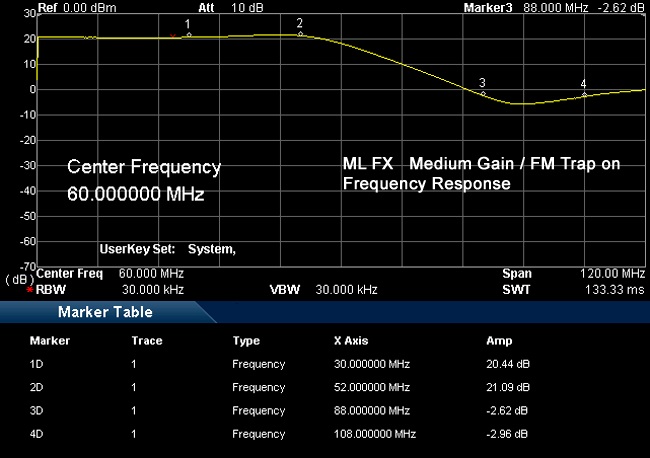Viewport: 650px width, 458px height.
Task: Click the Ref 0.00 dBm level
Action: tap(77, 7)
